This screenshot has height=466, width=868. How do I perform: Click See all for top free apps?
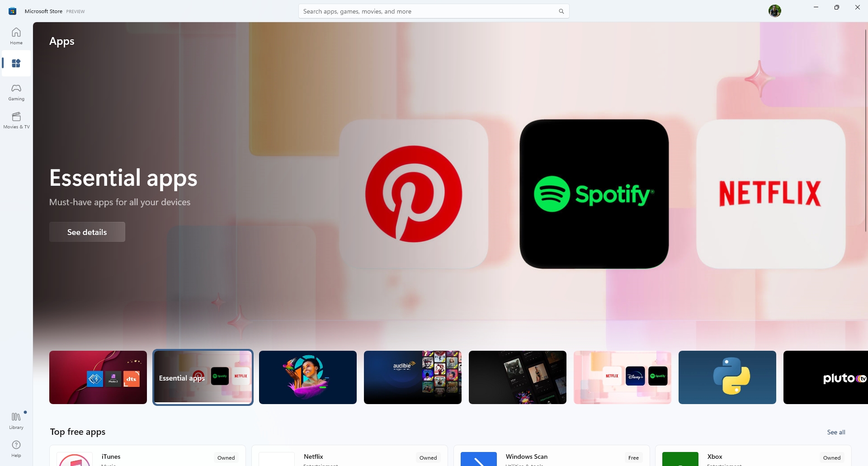pyautogui.click(x=836, y=432)
